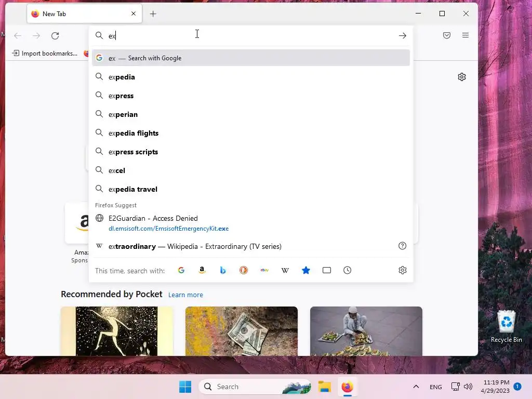Search history using clock icon
The height and width of the screenshot is (399, 532).
click(x=348, y=270)
